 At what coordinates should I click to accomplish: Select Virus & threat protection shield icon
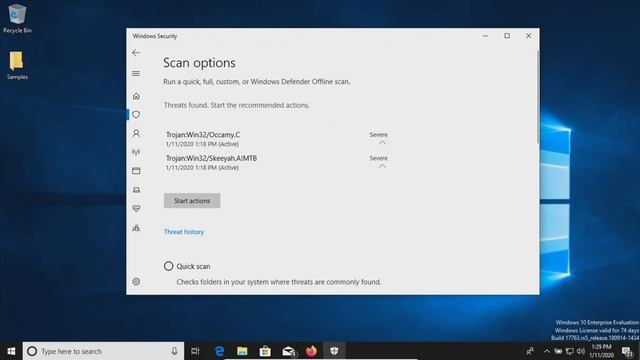[136, 115]
